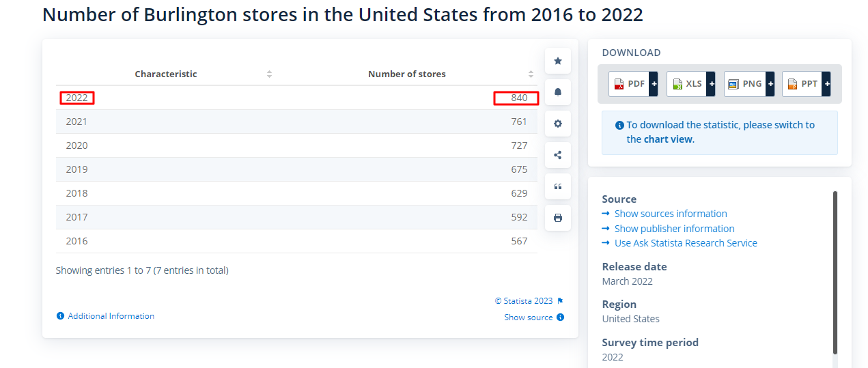Viewport: 868px width, 368px height.
Task: Open Additional Information link
Action: click(x=111, y=316)
